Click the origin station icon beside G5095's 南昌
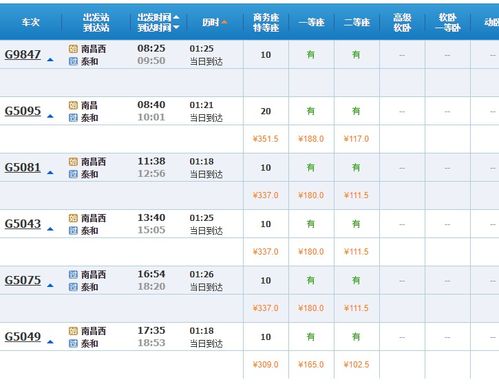This screenshot has height=384, width=499. click(x=73, y=105)
